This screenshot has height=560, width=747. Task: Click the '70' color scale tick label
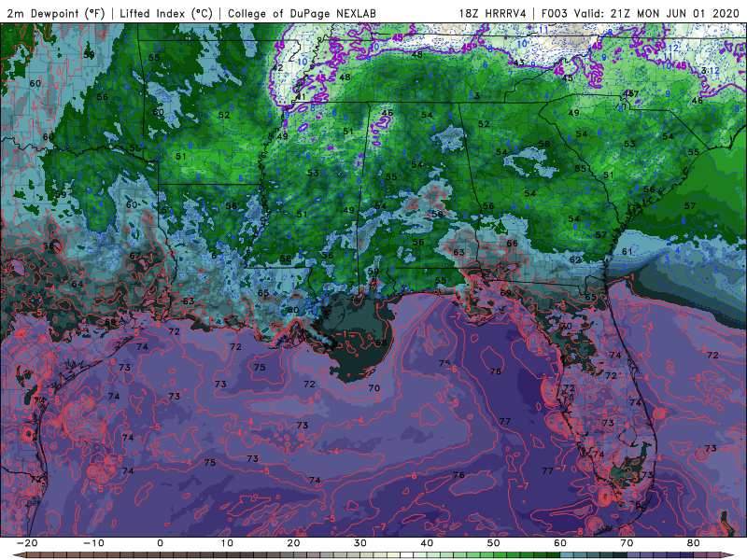pyautogui.click(x=627, y=543)
